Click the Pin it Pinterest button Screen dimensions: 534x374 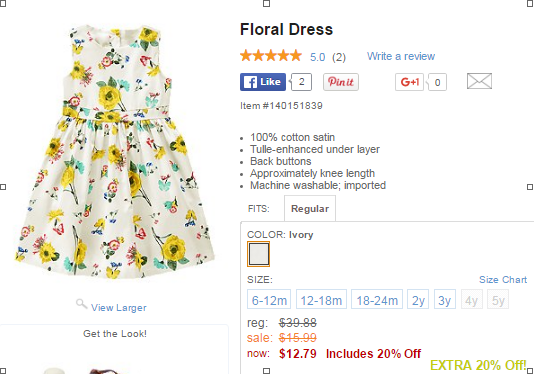click(x=341, y=82)
